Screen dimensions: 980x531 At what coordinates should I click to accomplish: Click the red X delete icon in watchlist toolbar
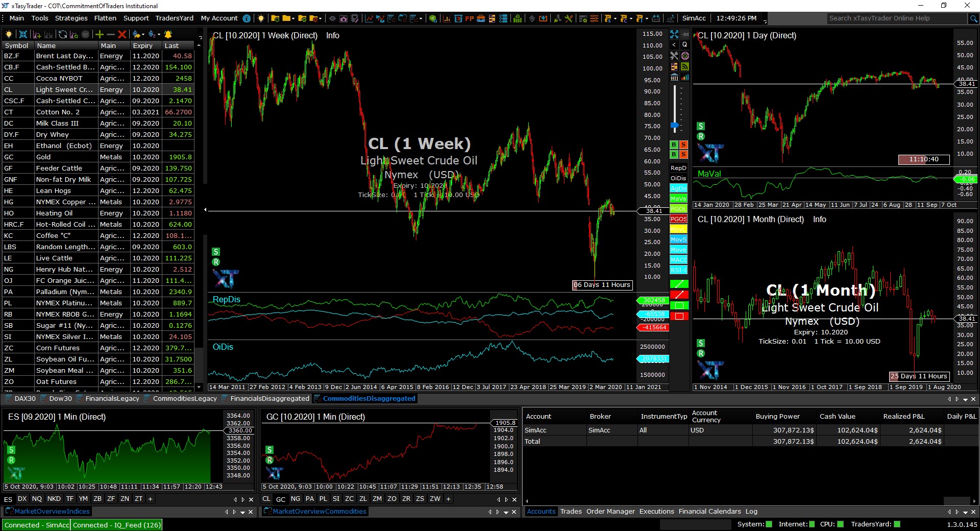(122, 34)
